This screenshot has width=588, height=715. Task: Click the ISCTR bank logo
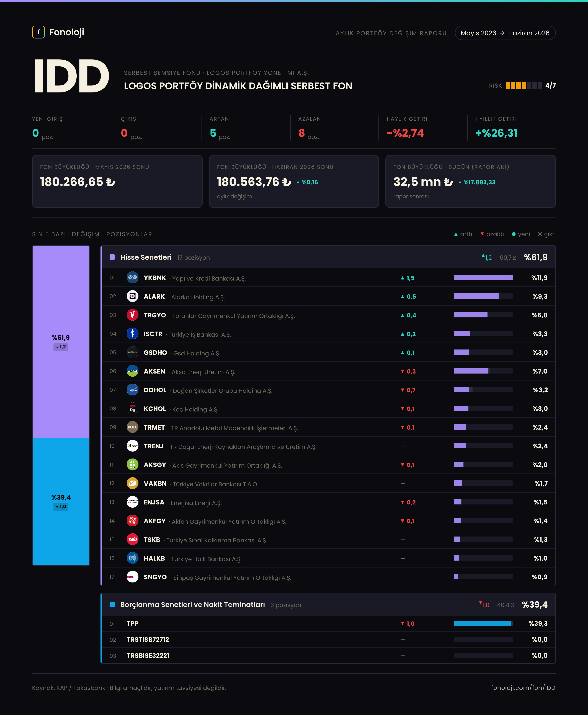point(132,334)
